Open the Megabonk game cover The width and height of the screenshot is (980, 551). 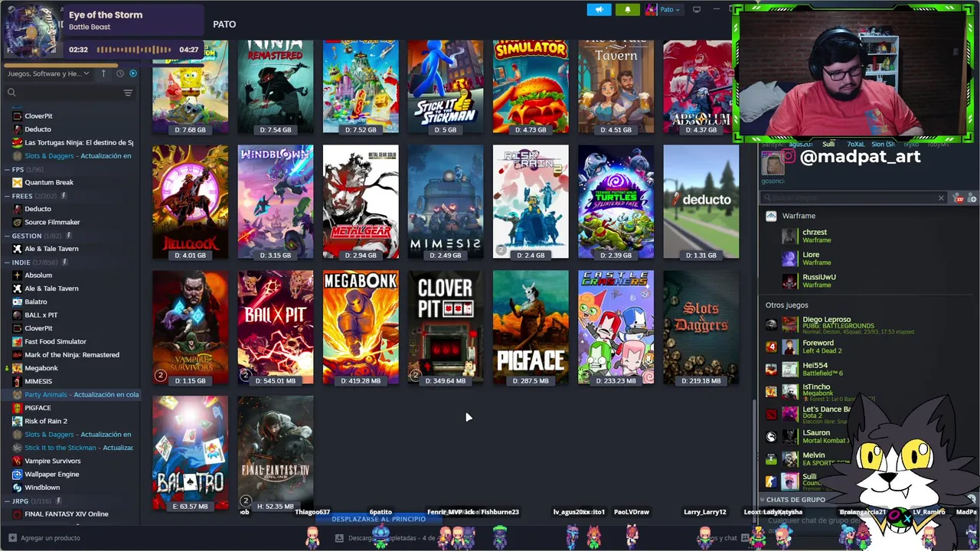click(x=361, y=328)
